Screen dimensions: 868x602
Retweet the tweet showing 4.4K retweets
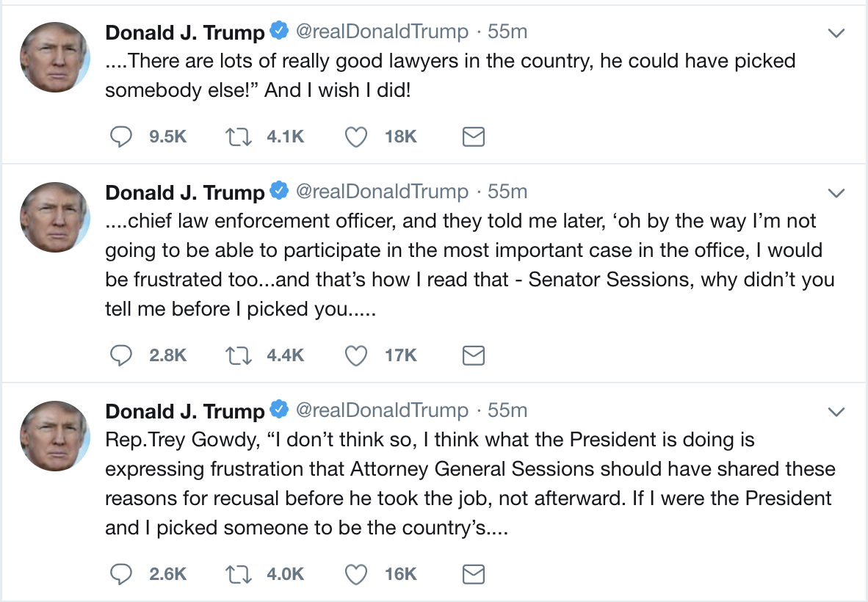pyautogui.click(x=239, y=355)
